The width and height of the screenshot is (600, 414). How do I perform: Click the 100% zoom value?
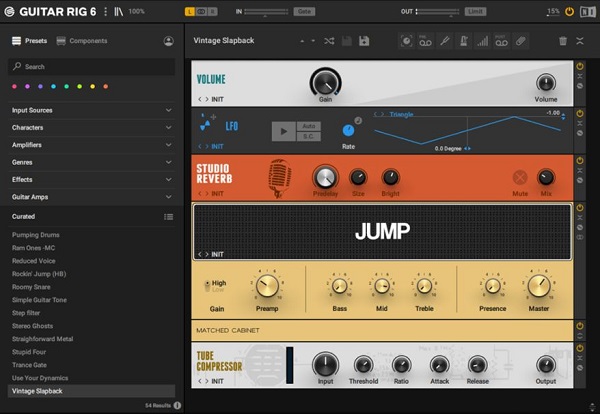tap(137, 11)
